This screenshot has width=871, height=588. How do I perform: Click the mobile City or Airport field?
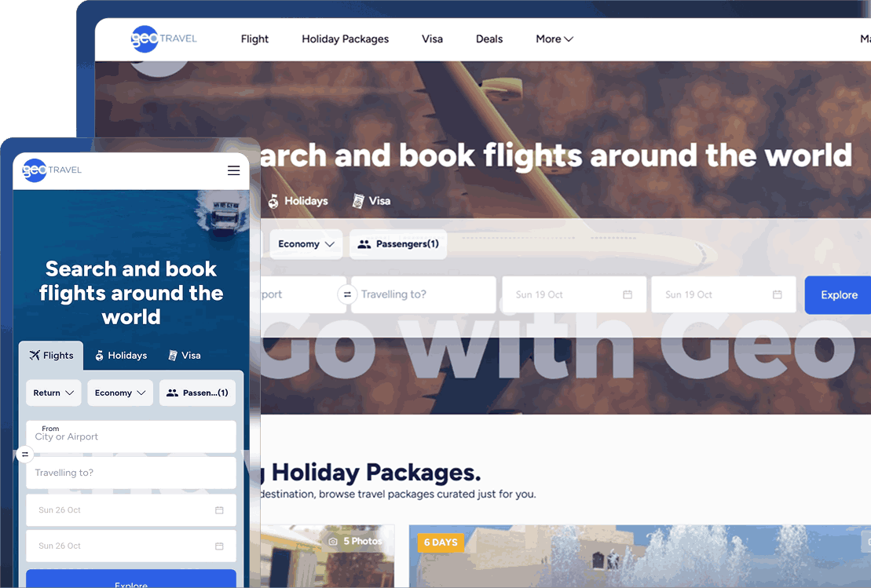(131, 436)
